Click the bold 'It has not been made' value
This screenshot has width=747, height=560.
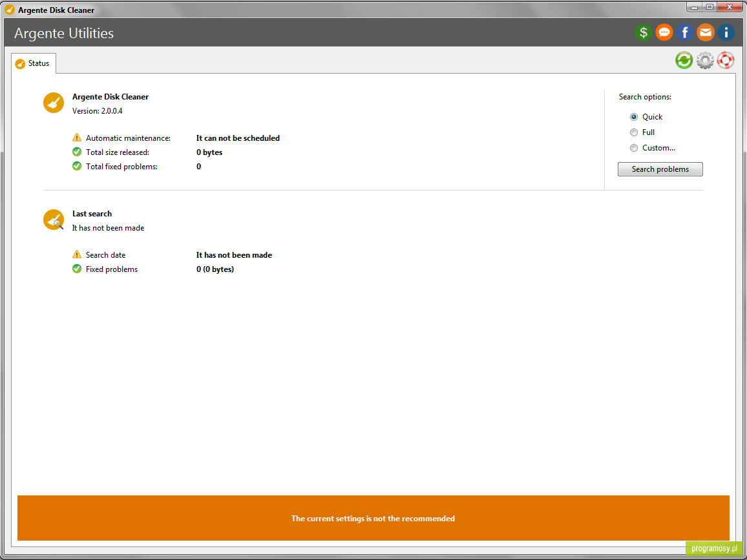pos(234,255)
